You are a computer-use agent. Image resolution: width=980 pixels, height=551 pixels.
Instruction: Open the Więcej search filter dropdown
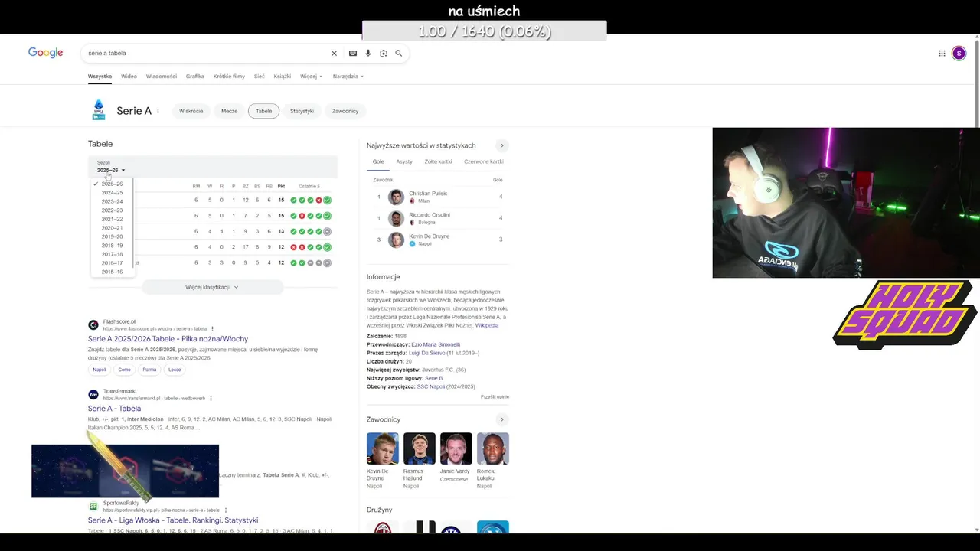311,77
